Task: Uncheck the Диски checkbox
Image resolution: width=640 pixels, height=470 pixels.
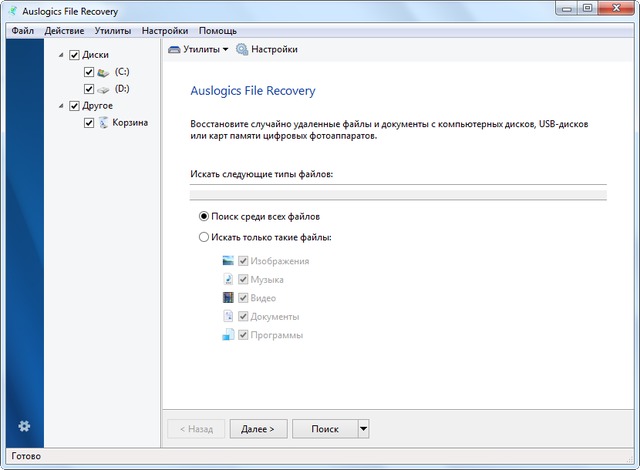Action: [x=74, y=55]
